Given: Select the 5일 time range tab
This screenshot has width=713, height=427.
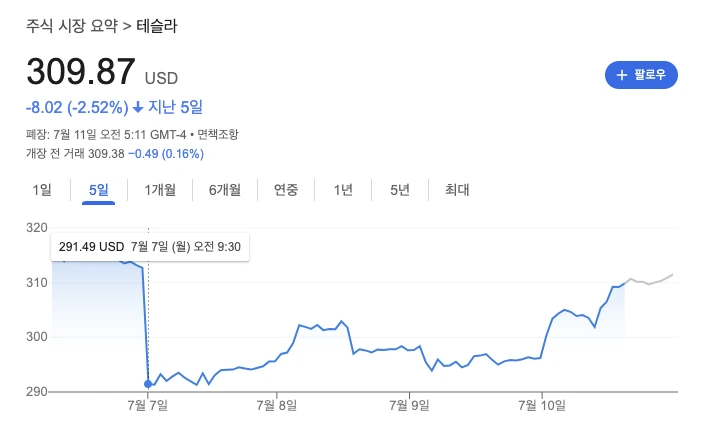Looking at the screenshot, I should click(x=99, y=190).
